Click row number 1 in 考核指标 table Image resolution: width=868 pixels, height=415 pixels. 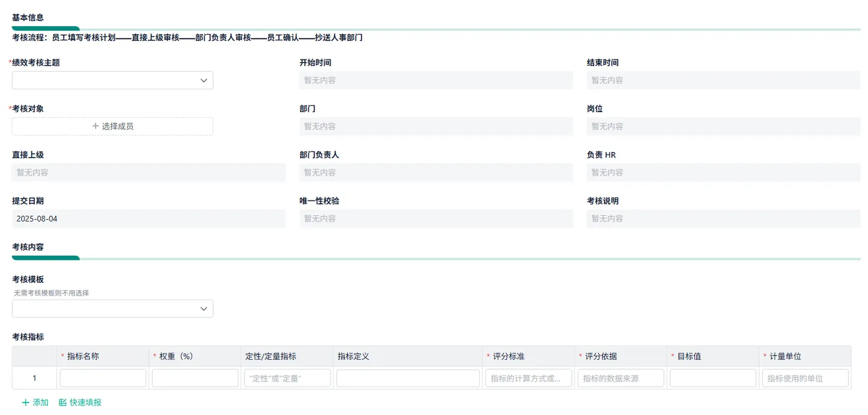[35, 378]
